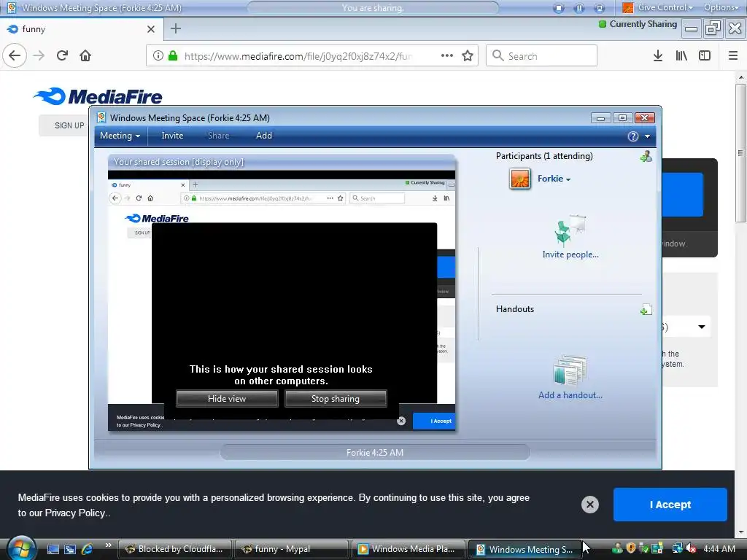Open the browser hamburger menu
The image size is (747, 560).
point(733,55)
